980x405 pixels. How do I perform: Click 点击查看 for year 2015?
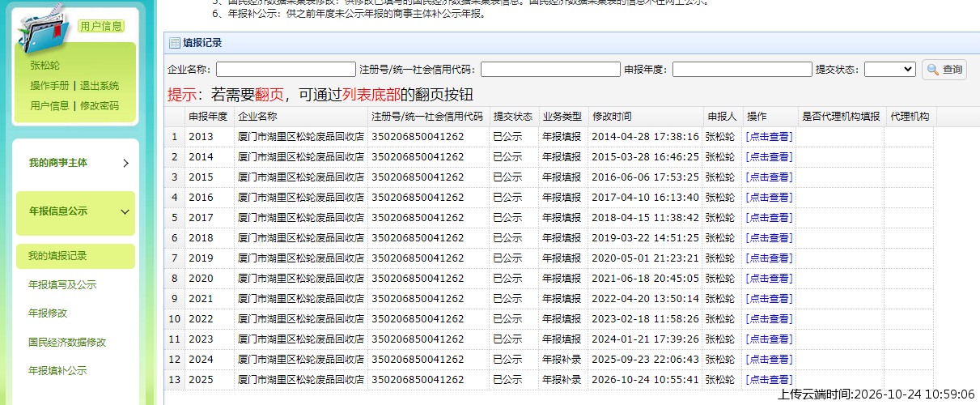769,177
